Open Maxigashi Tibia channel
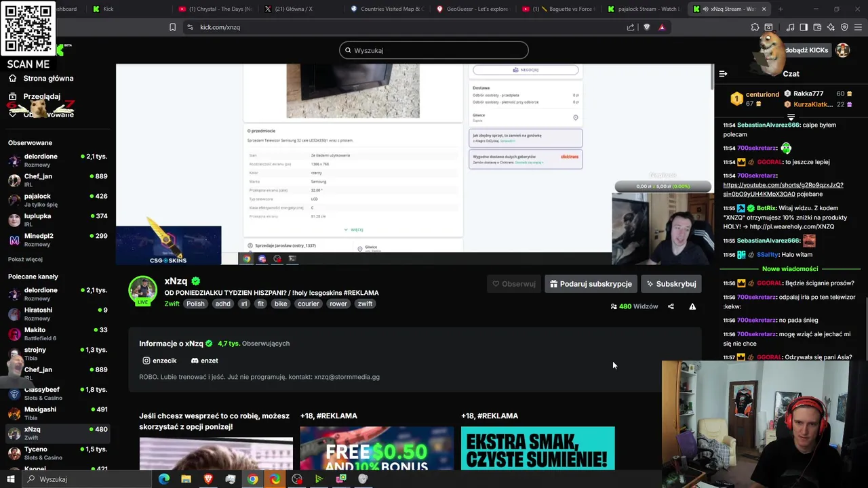This screenshot has height=488, width=868. point(57,413)
